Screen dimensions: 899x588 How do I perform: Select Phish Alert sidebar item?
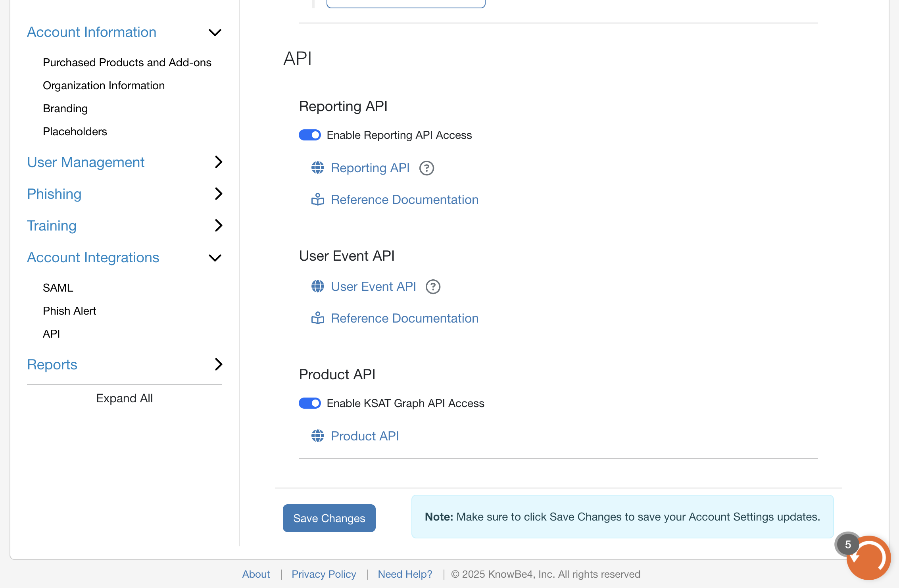click(69, 311)
